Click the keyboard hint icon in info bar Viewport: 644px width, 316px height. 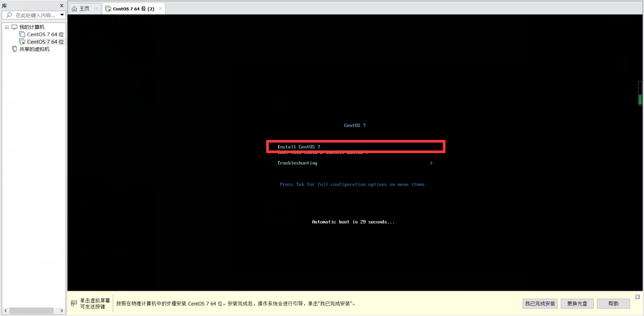pos(74,303)
